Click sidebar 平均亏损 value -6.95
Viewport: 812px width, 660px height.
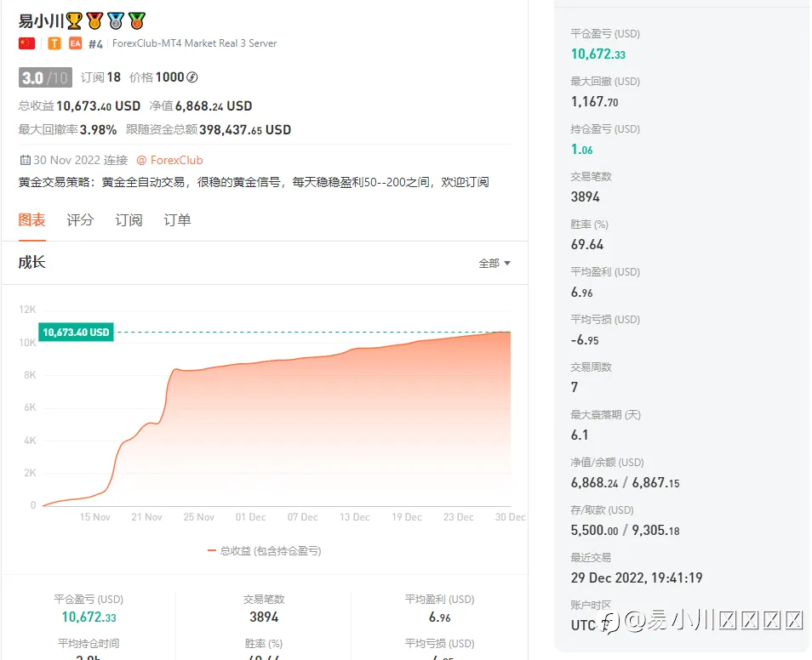click(x=585, y=339)
